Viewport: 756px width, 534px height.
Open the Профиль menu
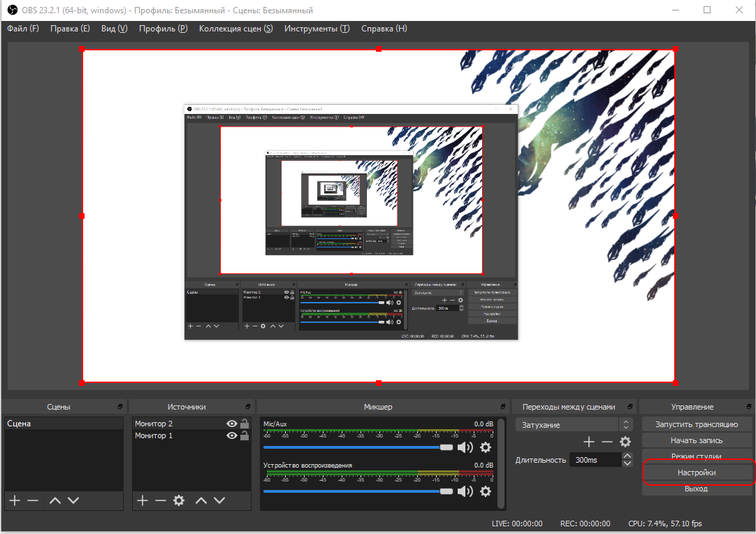[x=163, y=29]
